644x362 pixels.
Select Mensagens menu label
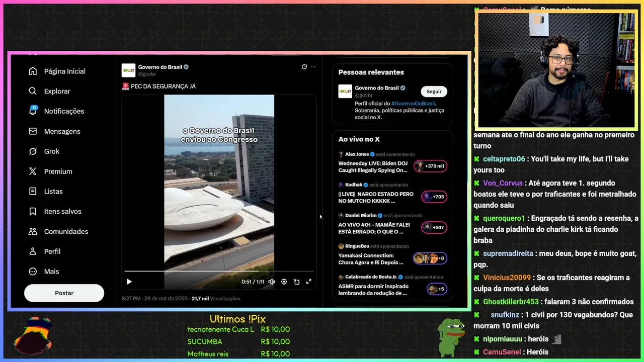point(62,131)
